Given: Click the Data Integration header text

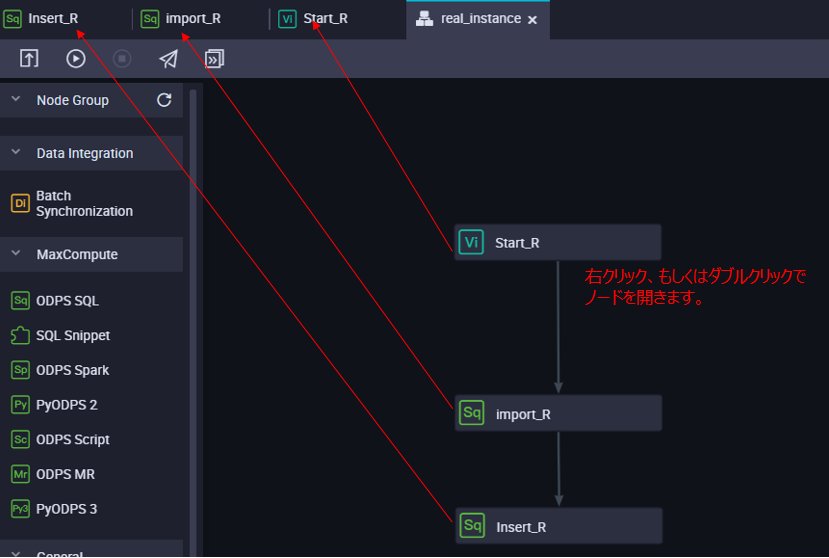Looking at the screenshot, I should (85, 153).
